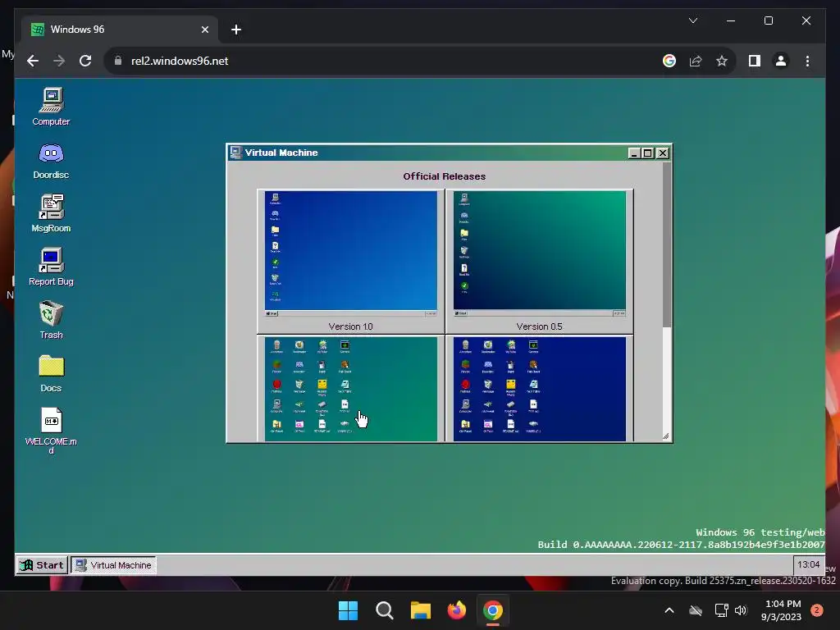
Task: Open the WELCOME.md file
Action: coord(51,430)
